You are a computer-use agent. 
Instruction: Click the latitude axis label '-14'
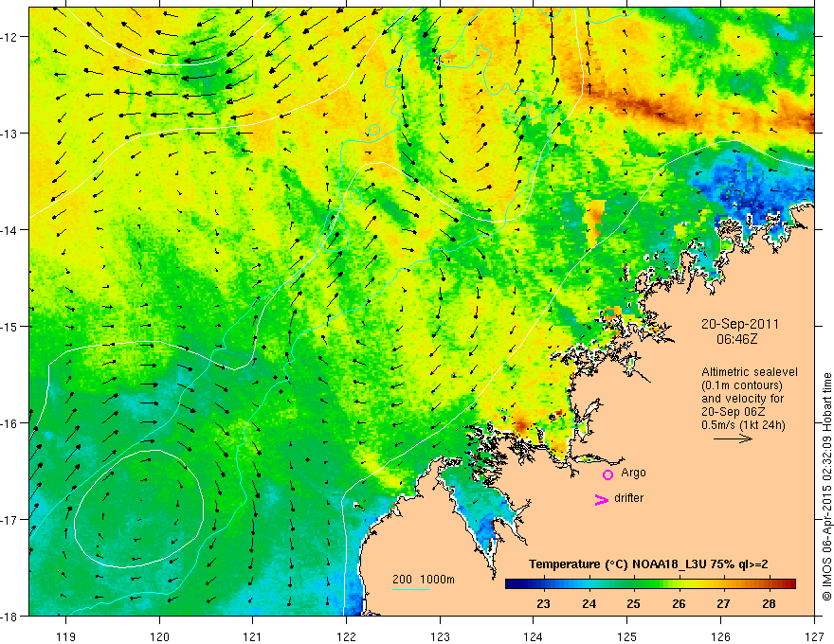(x=10, y=229)
